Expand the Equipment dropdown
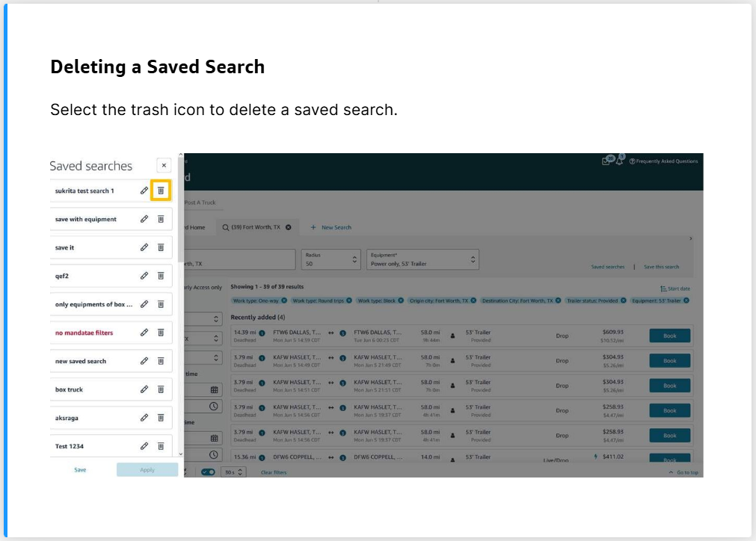The width and height of the screenshot is (756, 541). click(x=422, y=259)
